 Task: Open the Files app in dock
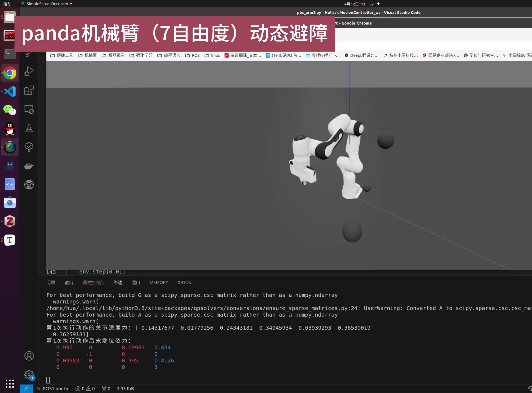point(10,17)
